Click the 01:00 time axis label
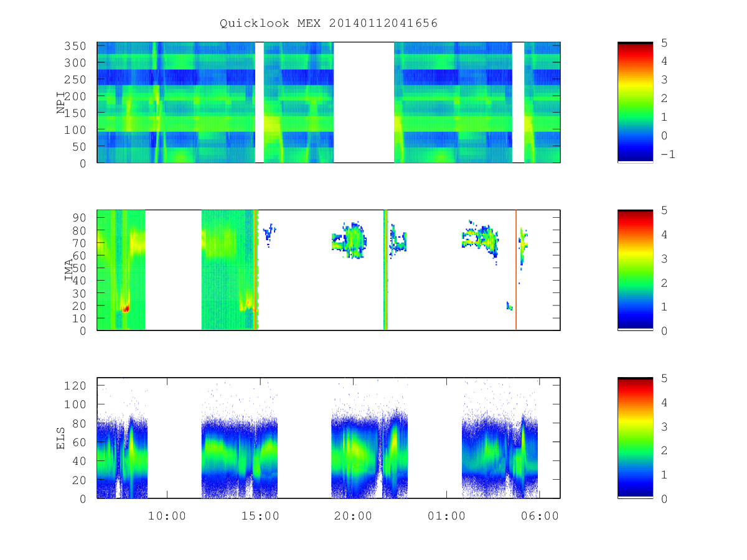This screenshot has width=747, height=560. click(446, 516)
